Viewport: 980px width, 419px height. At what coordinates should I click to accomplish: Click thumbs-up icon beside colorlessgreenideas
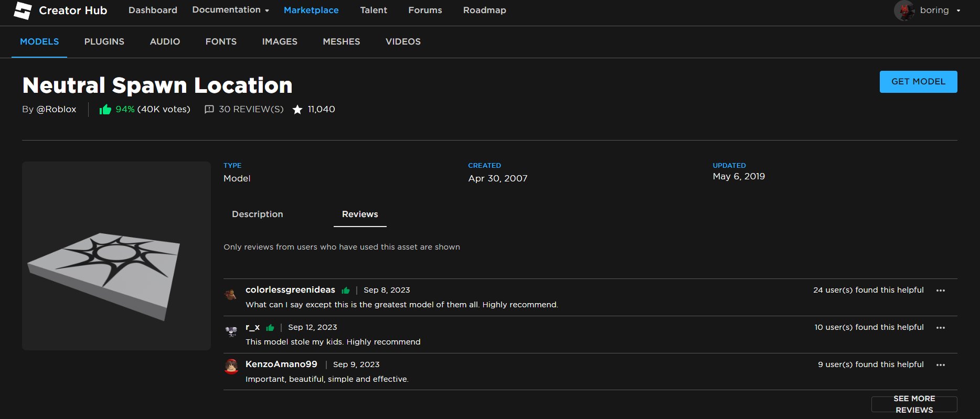345,290
